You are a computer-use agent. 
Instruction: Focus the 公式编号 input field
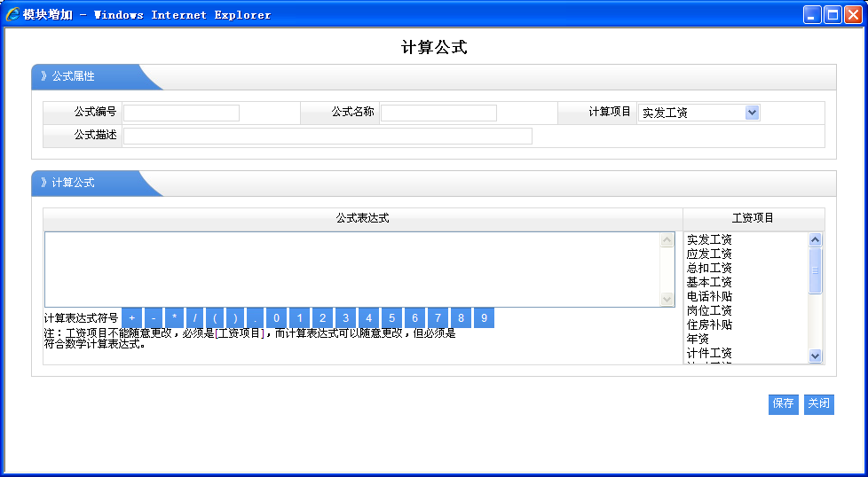(x=181, y=113)
